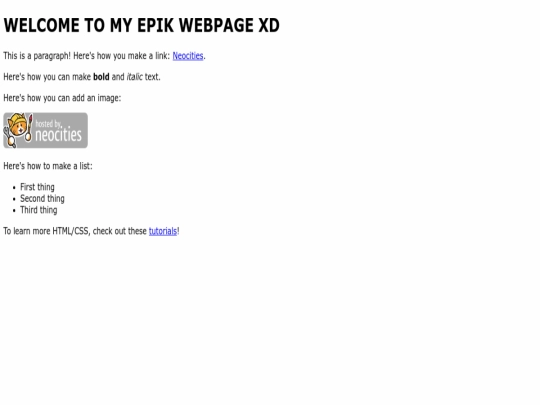Follow the tutorials link
The width and height of the screenshot is (540, 405).
[x=163, y=231]
